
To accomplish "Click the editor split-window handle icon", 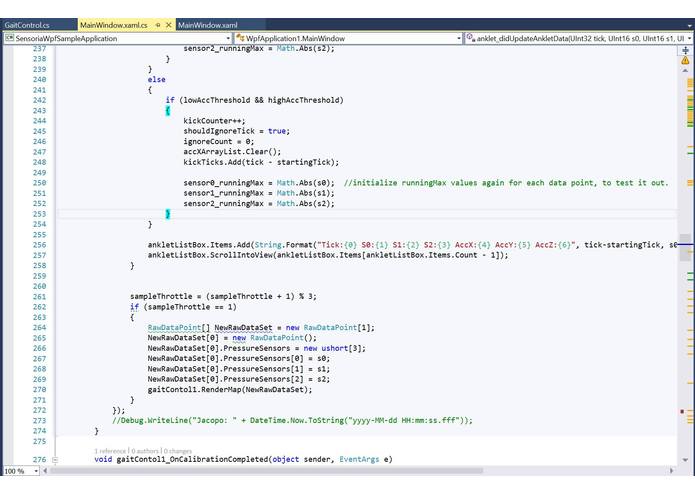I will 685,50.
